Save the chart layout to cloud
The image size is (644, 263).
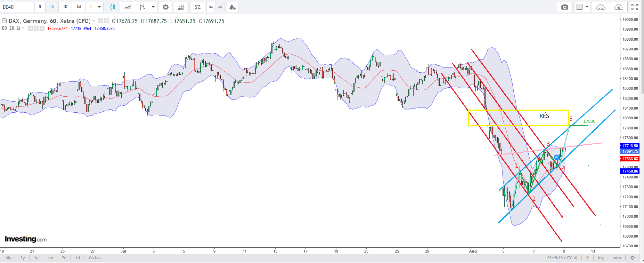pos(619,7)
